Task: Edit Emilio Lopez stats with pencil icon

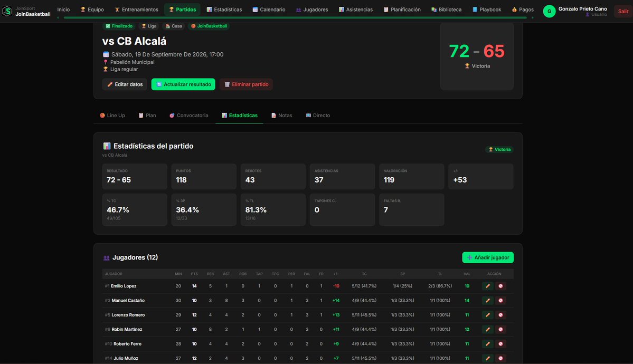Action: point(488,286)
